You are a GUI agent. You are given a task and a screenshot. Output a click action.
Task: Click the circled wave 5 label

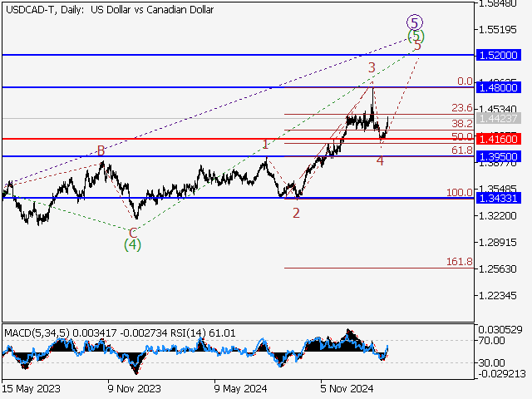(x=414, y=22)
